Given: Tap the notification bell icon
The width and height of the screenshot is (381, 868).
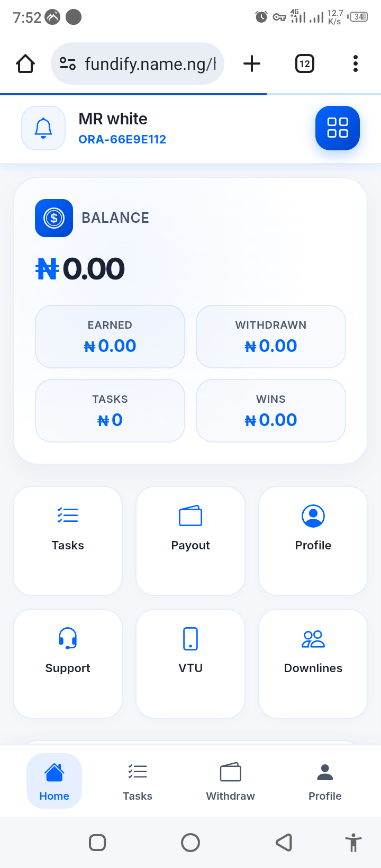Looking at the screenshot, I should (x=43, y=128).
